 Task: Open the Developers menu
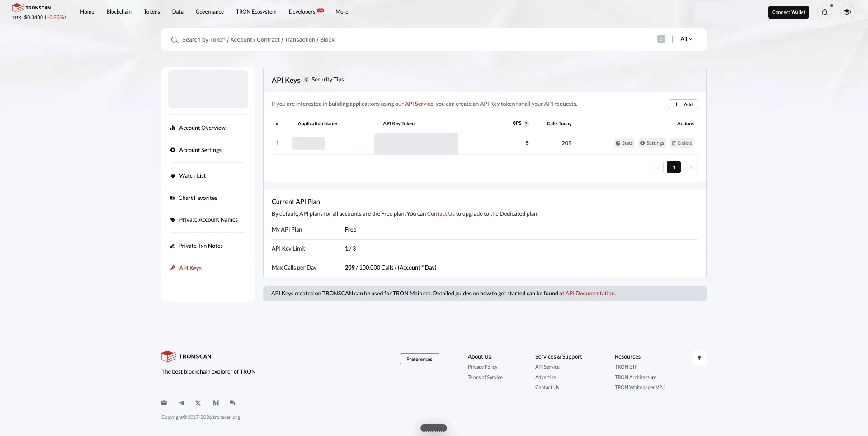point(302,12)
